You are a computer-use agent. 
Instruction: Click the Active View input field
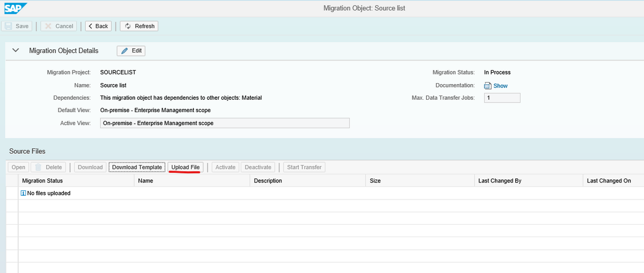pyautogui.click(x=225, y=123)
